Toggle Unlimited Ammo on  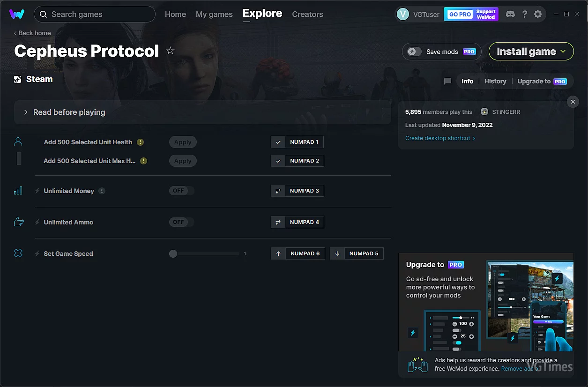pos(181,222)
